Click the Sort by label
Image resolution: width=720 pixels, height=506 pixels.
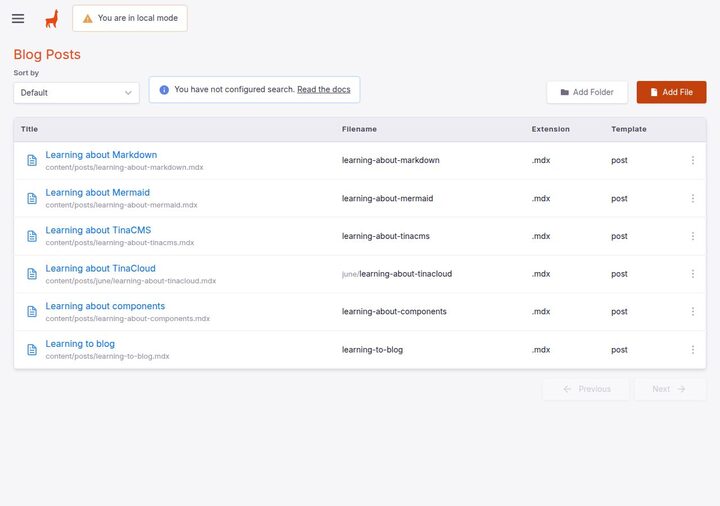26,73
